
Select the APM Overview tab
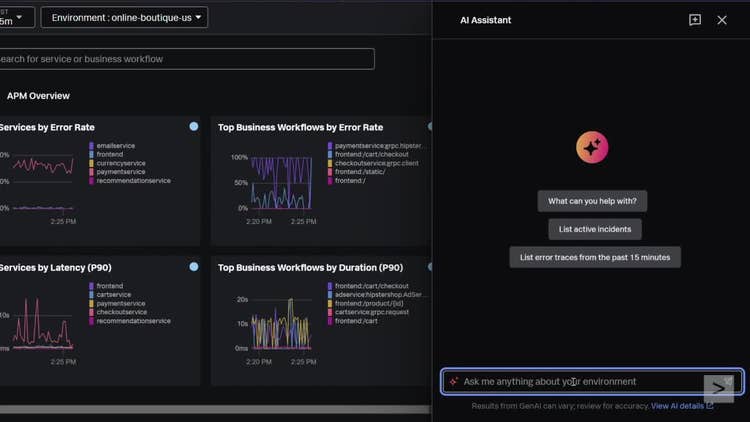[38, 96]
